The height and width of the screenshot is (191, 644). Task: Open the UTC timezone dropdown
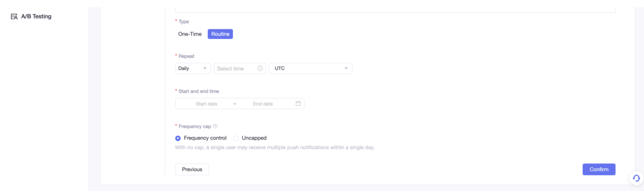click(310, 69)
